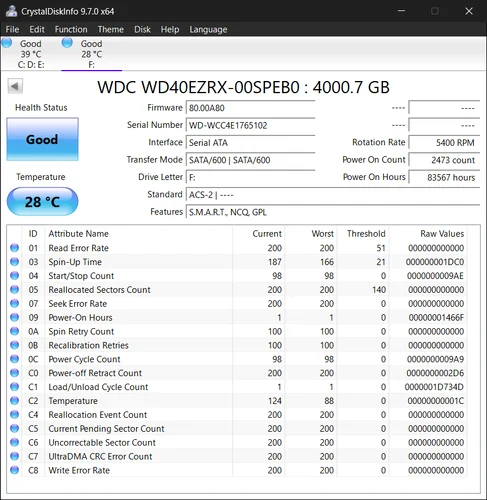Image resolution: width=487 pixels, height=500 pixels.
Task: Click the previous disk arrow button
Action: pyautogui.click(x=15, y=87)
